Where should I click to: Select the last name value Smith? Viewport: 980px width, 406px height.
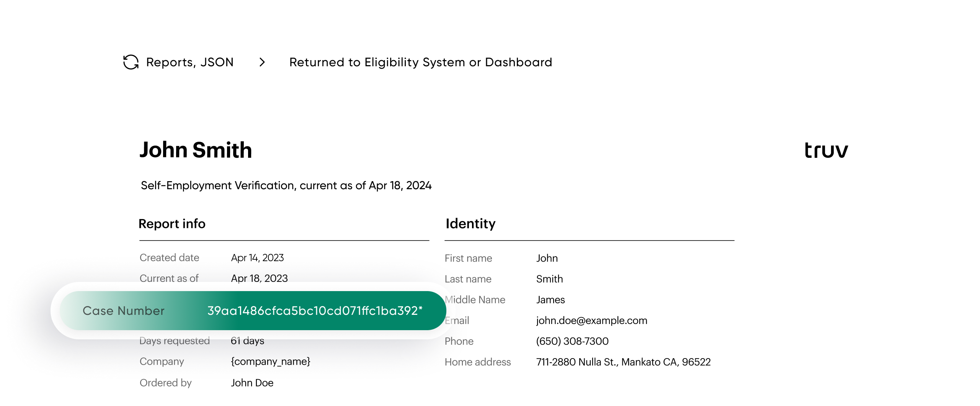tap(549, 279)
